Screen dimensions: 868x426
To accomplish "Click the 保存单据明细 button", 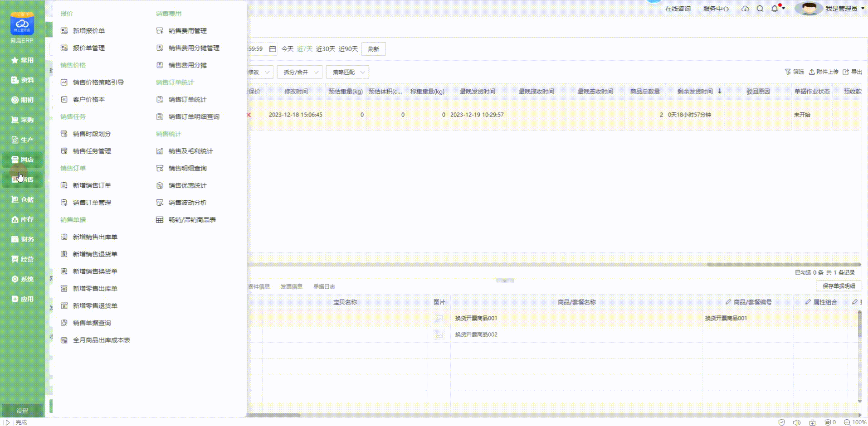I will coord(839,286).
